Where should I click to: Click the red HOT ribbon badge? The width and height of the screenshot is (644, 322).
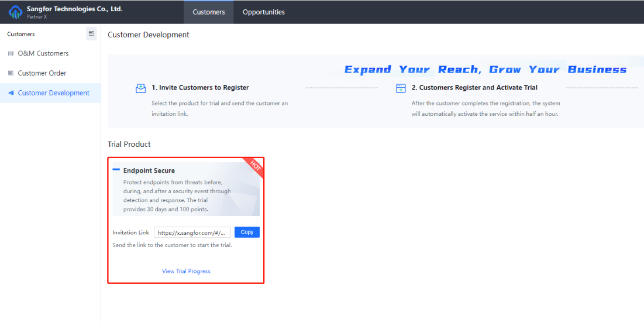256,165
